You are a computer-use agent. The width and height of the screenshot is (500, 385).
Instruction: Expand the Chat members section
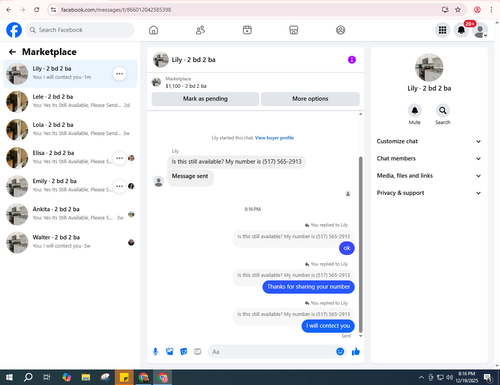[429, 158]
